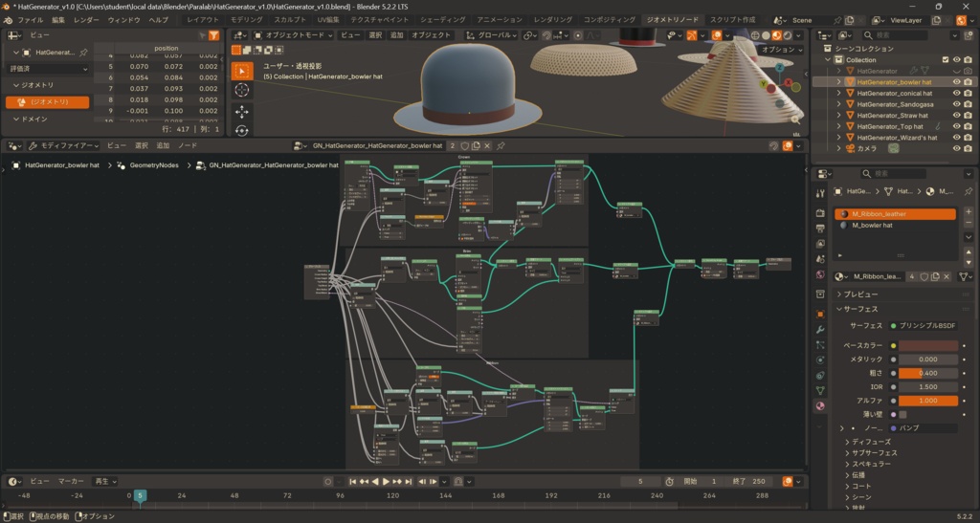The image size is (980, 523).
Task: Switch viewport to wireframe shading
Action: point(755,35)
